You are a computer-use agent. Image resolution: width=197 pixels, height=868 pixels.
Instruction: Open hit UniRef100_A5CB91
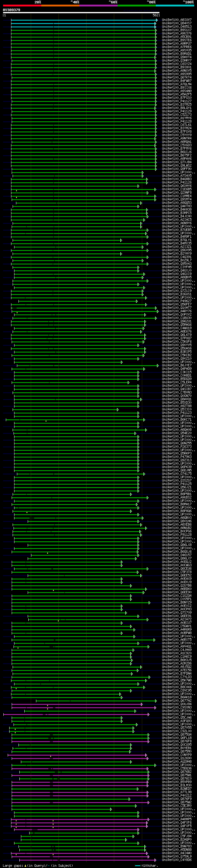177,37
